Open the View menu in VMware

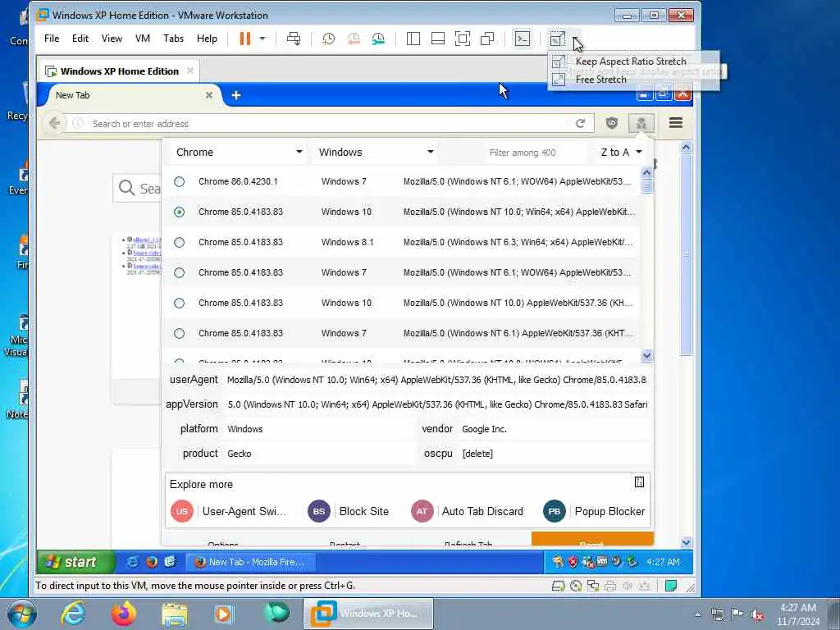point(112,39)
